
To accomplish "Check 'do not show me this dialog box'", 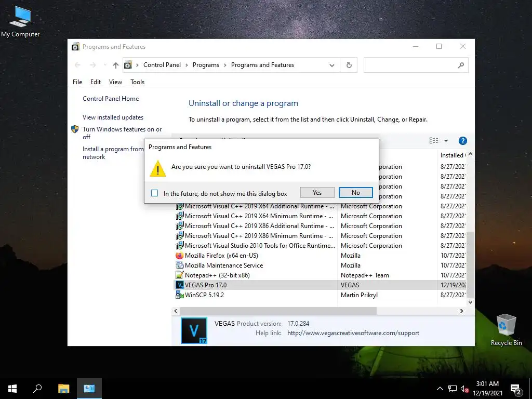I will tap(154, 193).
